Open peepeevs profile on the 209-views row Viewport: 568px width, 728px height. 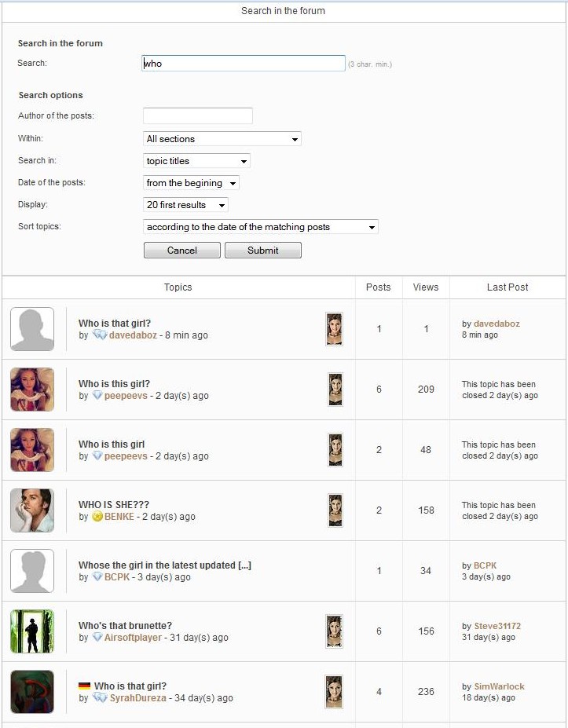(x=126, y=396)
